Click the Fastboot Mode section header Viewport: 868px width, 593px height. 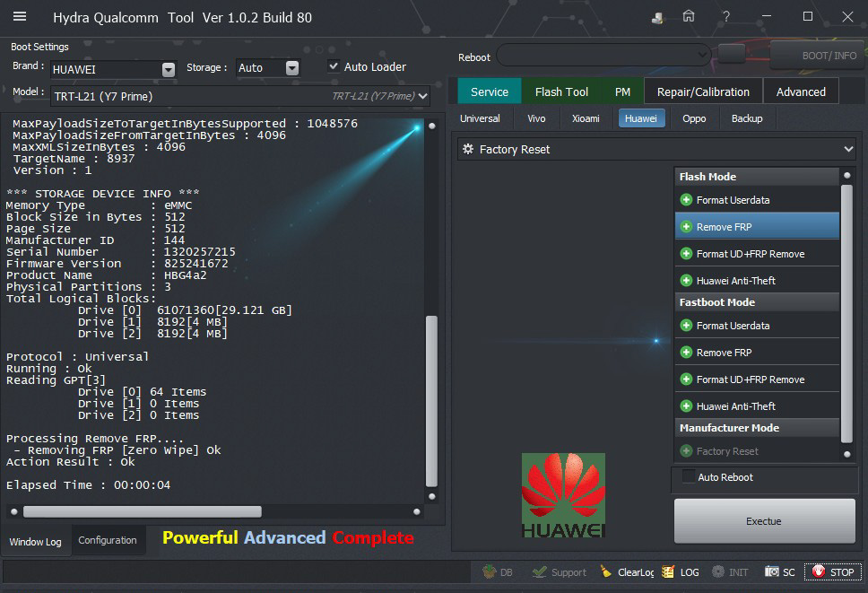click(x=757, y=302)
